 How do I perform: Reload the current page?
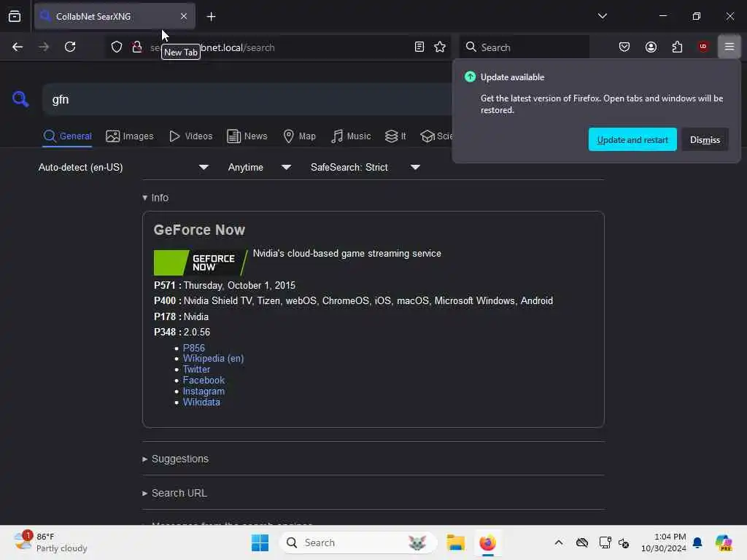(x=70, y=47)
